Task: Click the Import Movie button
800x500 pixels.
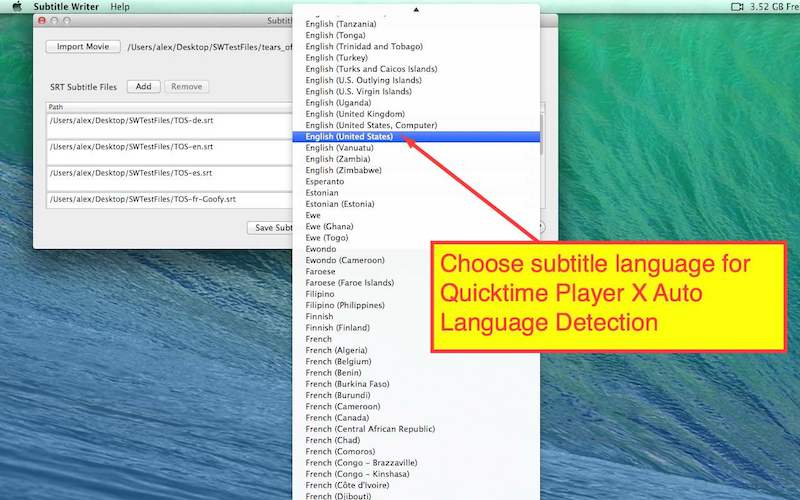Action: [x=83, y=46]
